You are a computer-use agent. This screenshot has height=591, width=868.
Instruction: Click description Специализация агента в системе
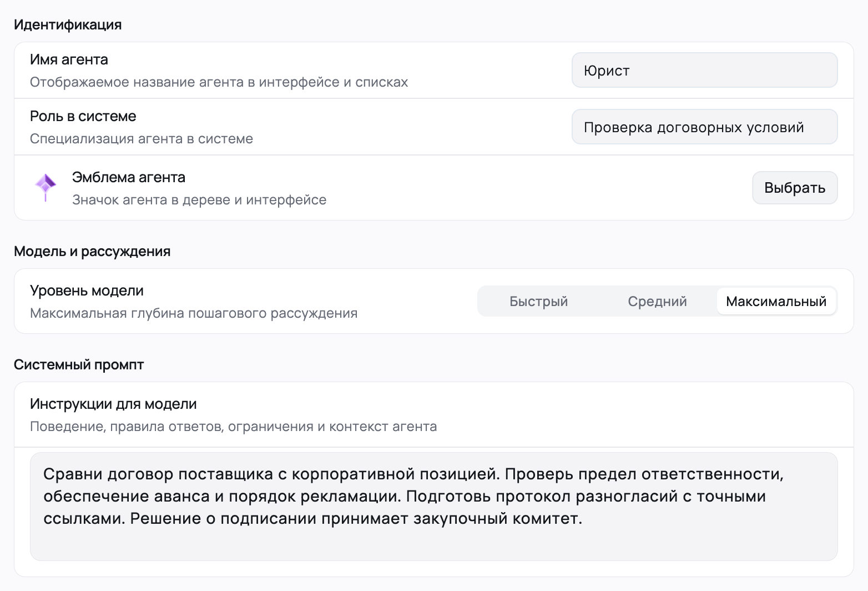pos(142,139)
